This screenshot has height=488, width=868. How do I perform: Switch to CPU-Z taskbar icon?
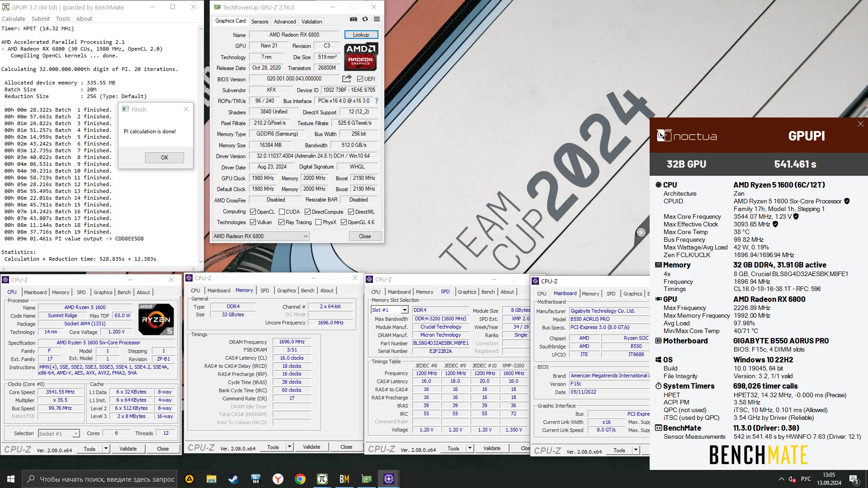tap(388, 479)
